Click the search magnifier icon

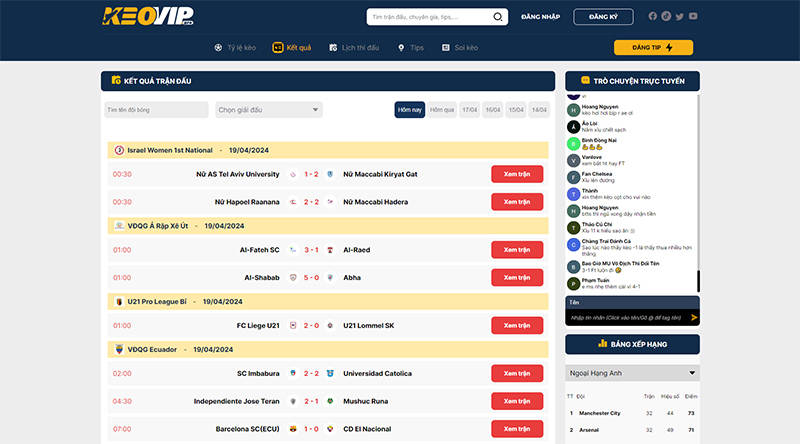497,17
